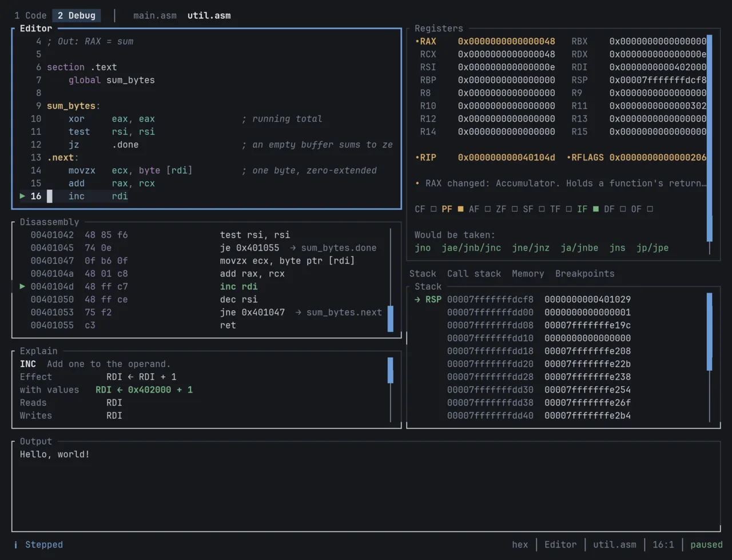
Task: Select the RDI register value 0x402000
Action: point(658,67)
